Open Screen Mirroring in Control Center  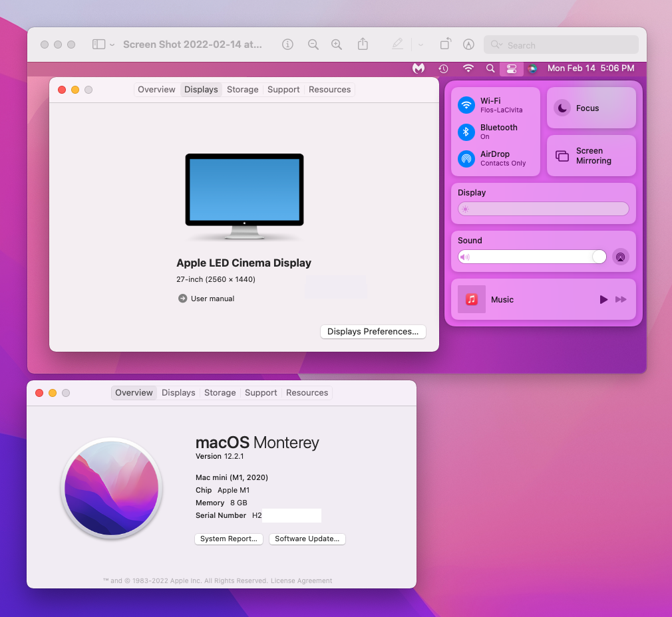coord(591,156)
